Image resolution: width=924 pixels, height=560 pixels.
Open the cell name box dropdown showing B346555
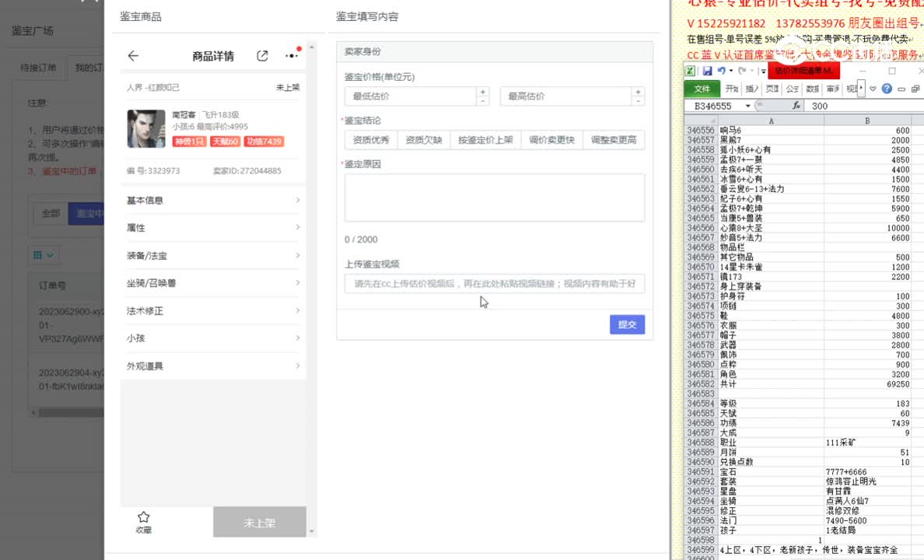(748, 105)
